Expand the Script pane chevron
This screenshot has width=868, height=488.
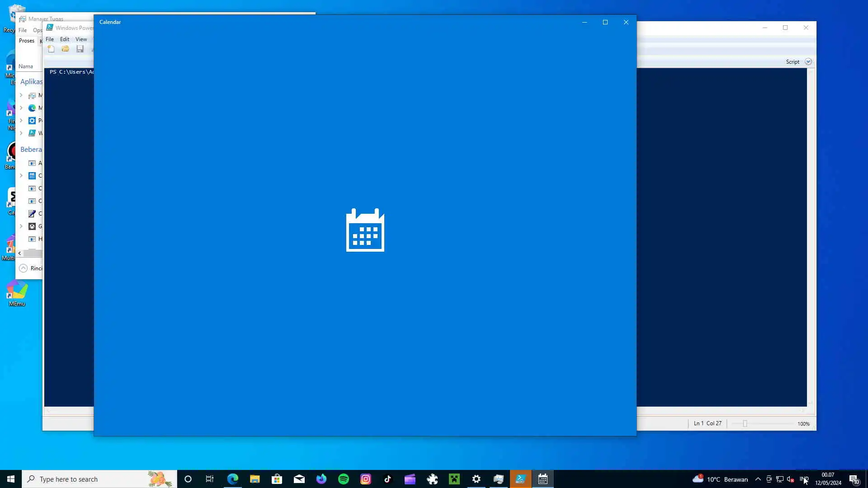[x=808, y=62]
